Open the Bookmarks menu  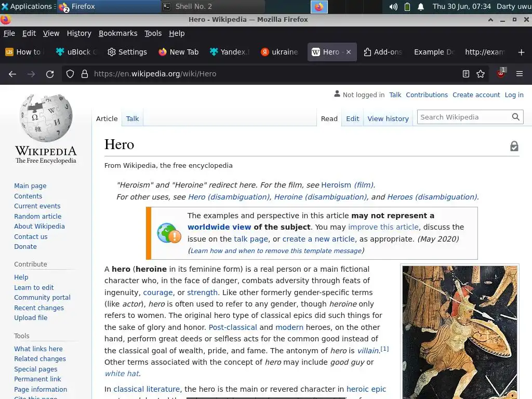tap(118, 33)
